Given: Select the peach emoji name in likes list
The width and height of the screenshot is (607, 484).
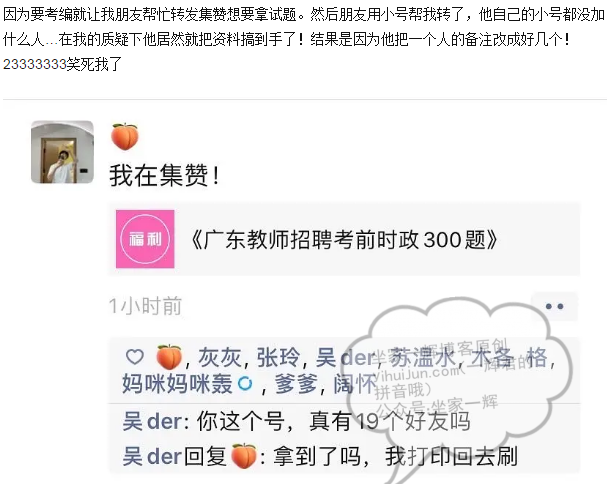Looking at the screenshot, I should (x=169, y=357).
